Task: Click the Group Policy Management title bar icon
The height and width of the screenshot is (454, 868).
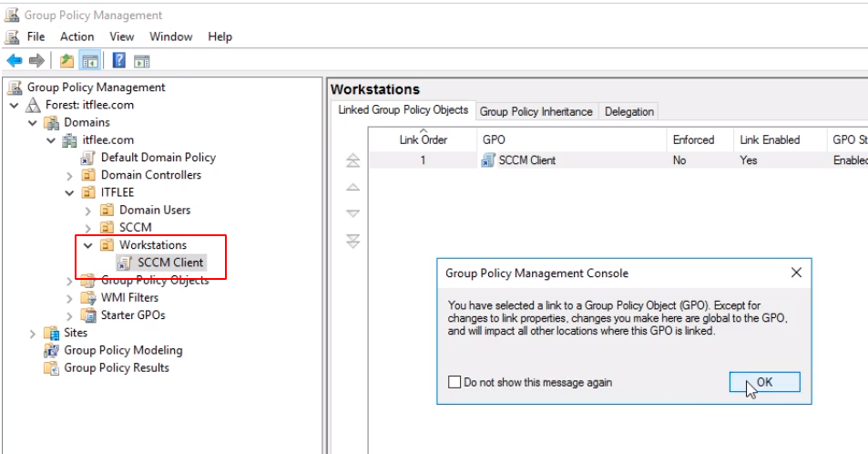Action: [12, 15]
